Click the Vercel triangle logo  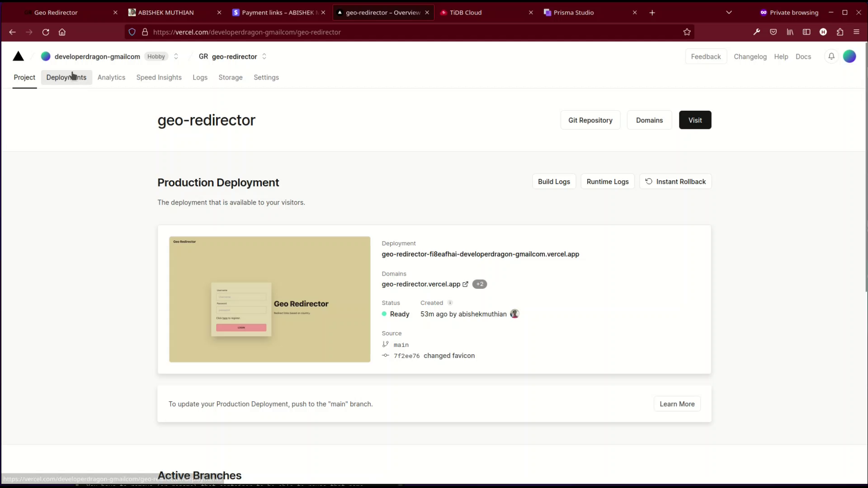click(x=18, y=56)
